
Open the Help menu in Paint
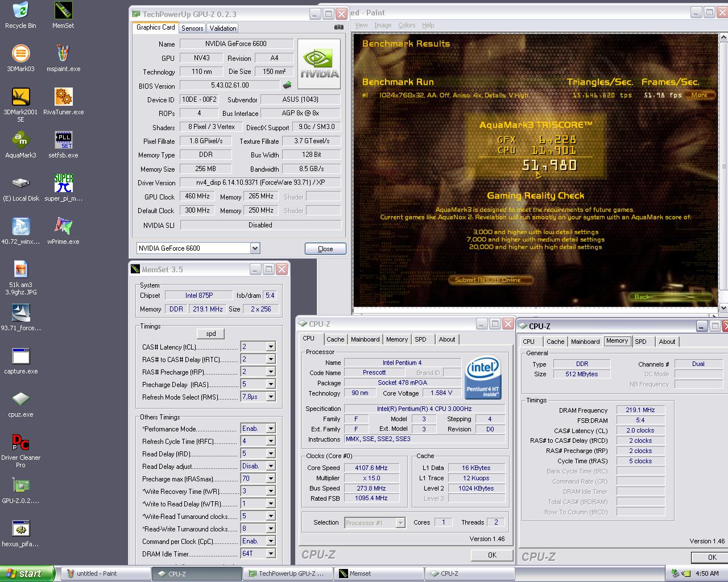coord(428,25)
